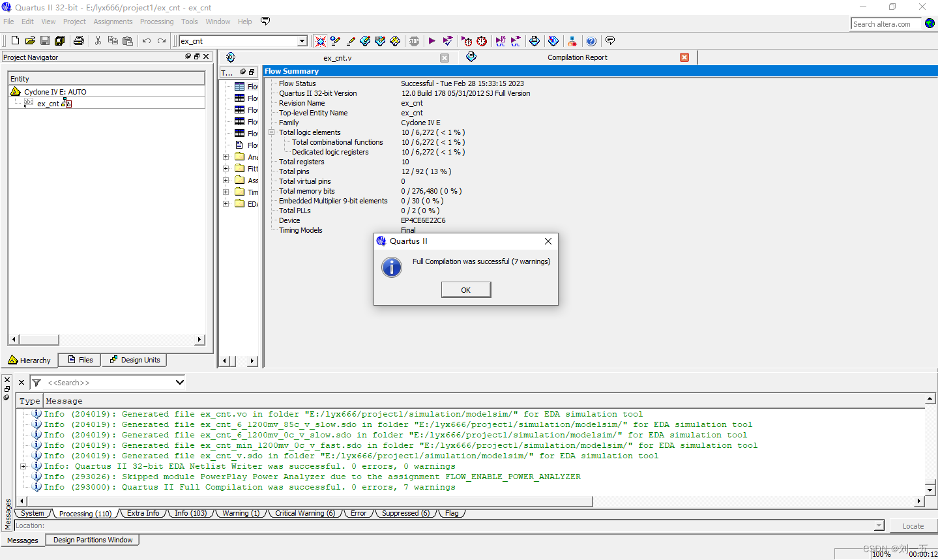Click the Open folder toolbar icon
The image size is (938, 560).
click(30, 40)
